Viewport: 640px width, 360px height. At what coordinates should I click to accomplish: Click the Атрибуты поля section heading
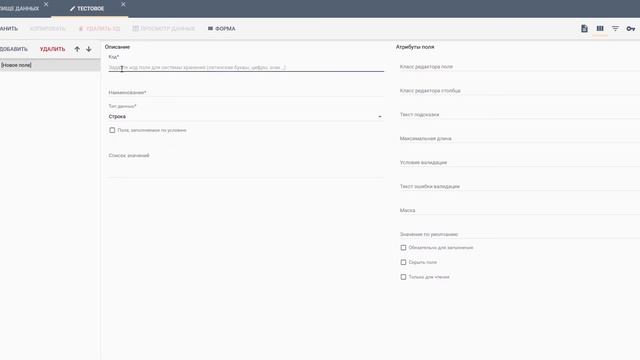(415, 47)
